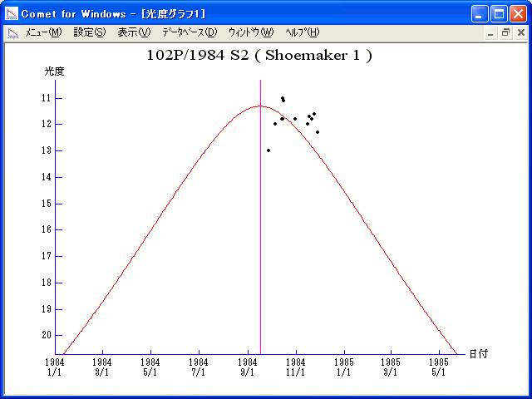532x399 pixels.
Task: Click the Comet for Windows title bar icon
Action: (12, 13)
